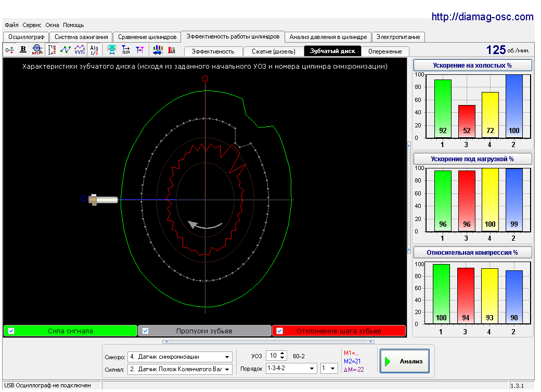Click the horizontal splitter below the diagram
This screenshot has height=392, width=541.
click(x=268, y=342)
